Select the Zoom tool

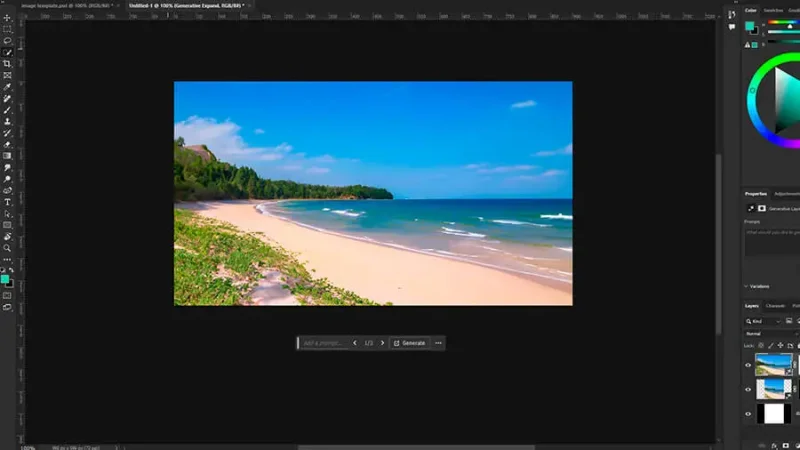7,248
